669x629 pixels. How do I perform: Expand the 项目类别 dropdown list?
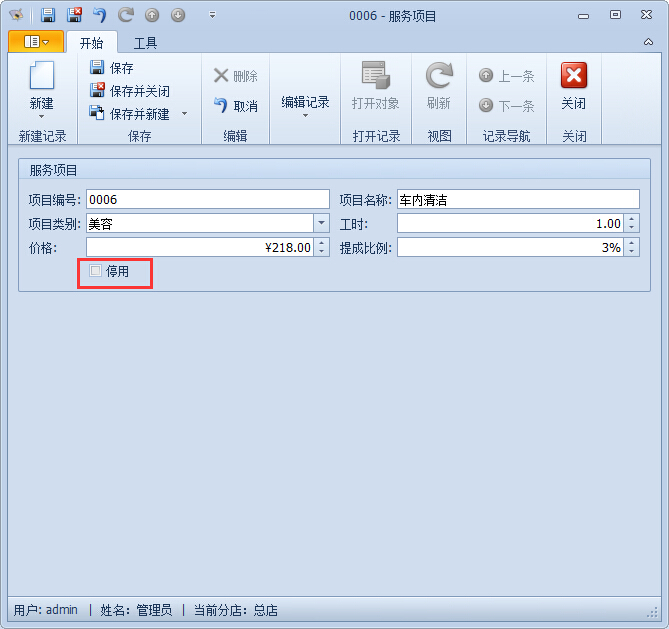[322, 223]
